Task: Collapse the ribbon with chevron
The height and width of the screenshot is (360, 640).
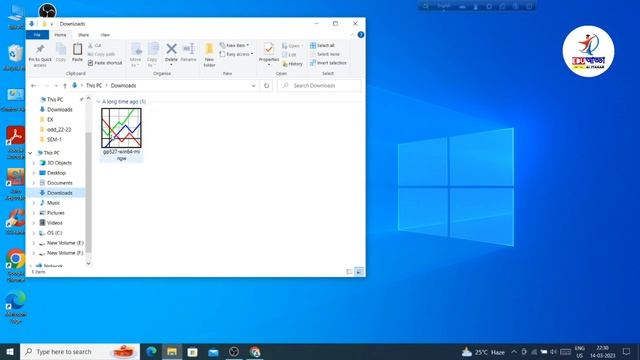Action: click(x=352, y=35)
